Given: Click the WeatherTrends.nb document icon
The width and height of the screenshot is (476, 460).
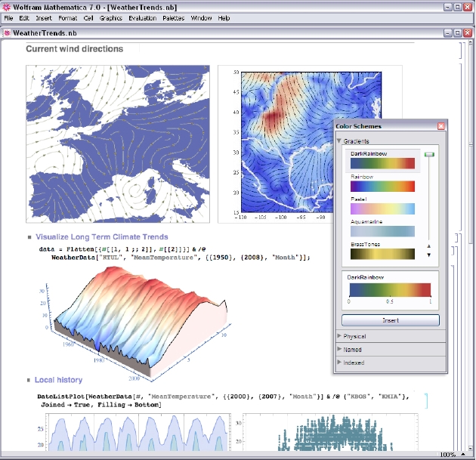Looking at the screenshot, I should point(7,33).
